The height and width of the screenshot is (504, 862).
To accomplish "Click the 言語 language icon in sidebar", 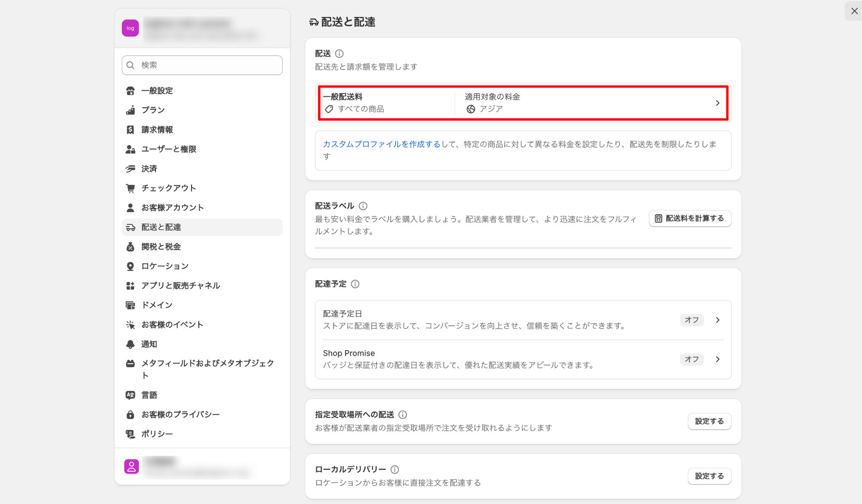I will pos(130,395).
